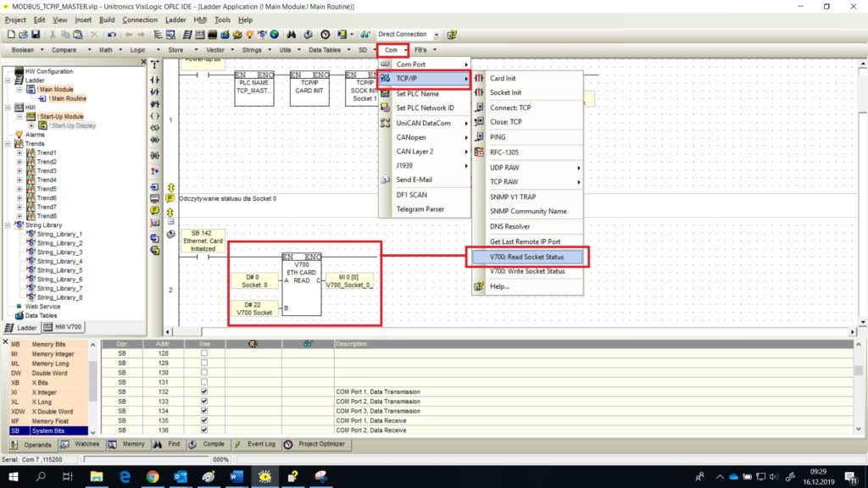The height and width of the screenshot is (488, 868).
Task: Insert a Reset coil (R) element
Action: [155, 140]
